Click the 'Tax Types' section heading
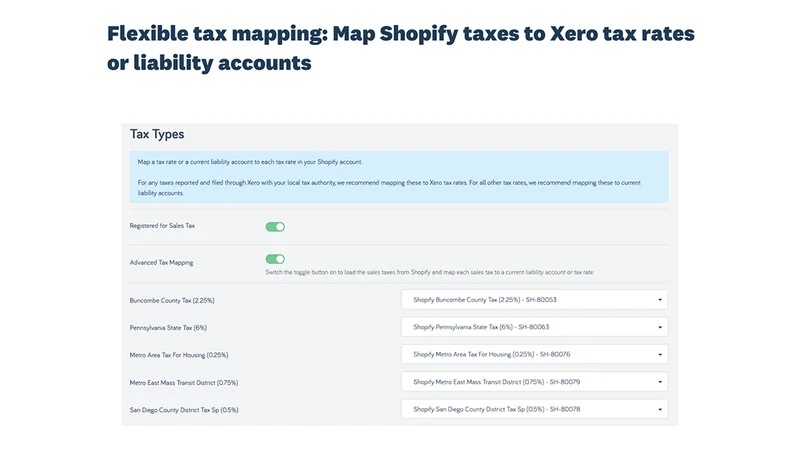Image resolution: width=800 pixels, height=450 pixels. pyautogui.click(x=157, y=134)
